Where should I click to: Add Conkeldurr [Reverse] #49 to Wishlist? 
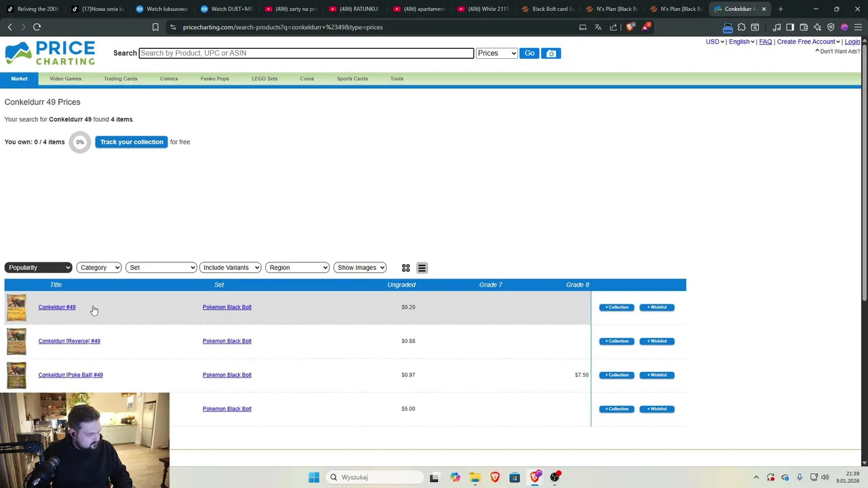(656, 341)
